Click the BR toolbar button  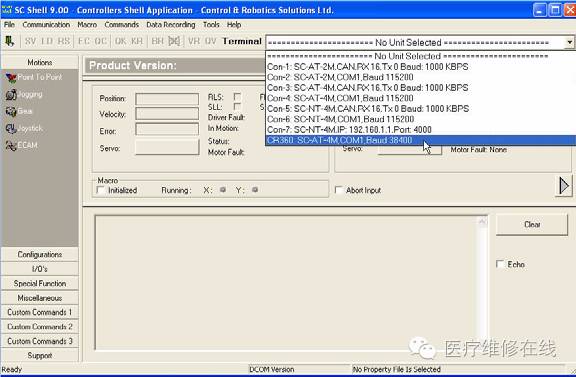click(157, 41)
